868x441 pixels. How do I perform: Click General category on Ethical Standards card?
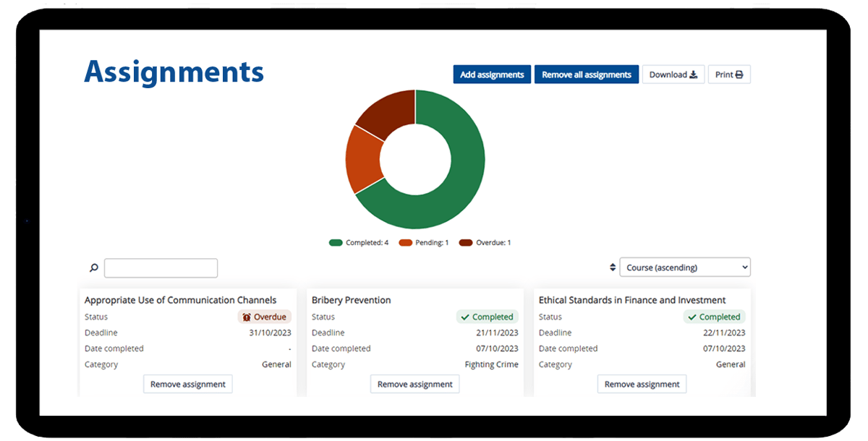click(x=731, y=364)
